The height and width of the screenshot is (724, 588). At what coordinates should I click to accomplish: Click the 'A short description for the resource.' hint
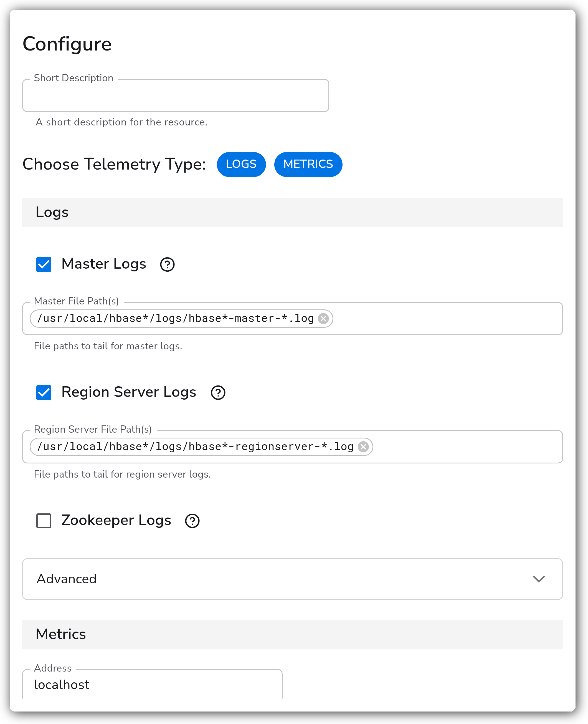[121, 122]
